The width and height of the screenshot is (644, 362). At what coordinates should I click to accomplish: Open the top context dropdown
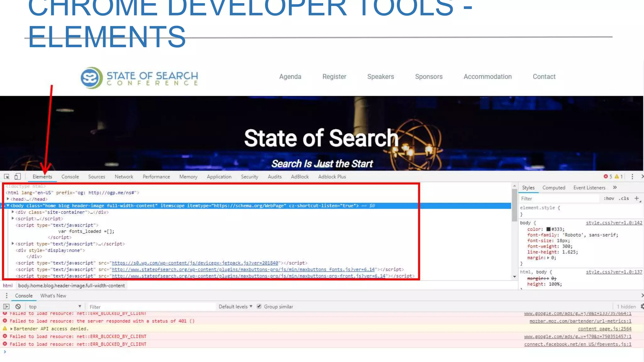coord(55,306)
